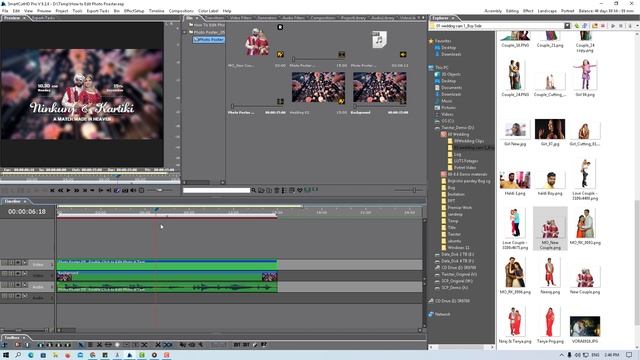Select the Timeline panel tab

coord(13,201)
